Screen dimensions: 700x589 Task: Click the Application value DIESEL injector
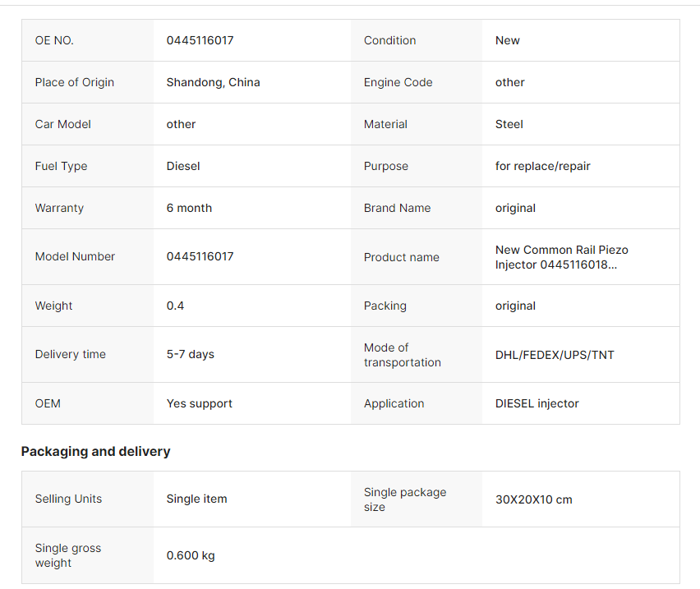[x=537, y=404]
